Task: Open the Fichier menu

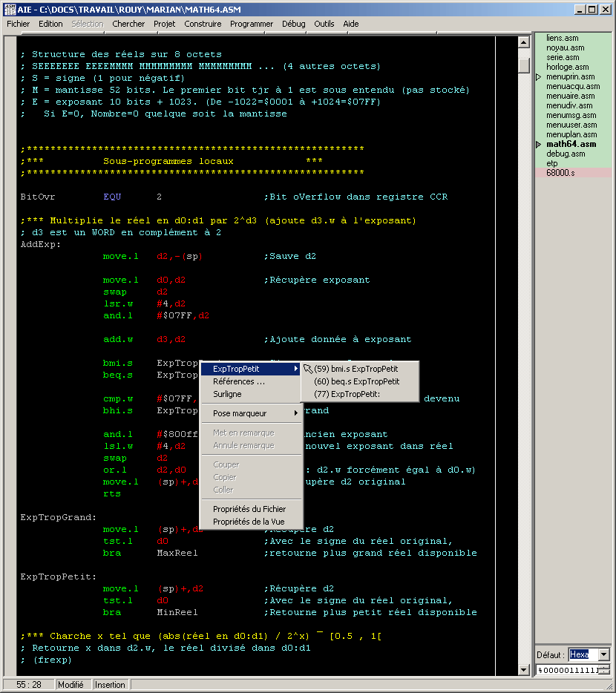Action: (18, 24)
